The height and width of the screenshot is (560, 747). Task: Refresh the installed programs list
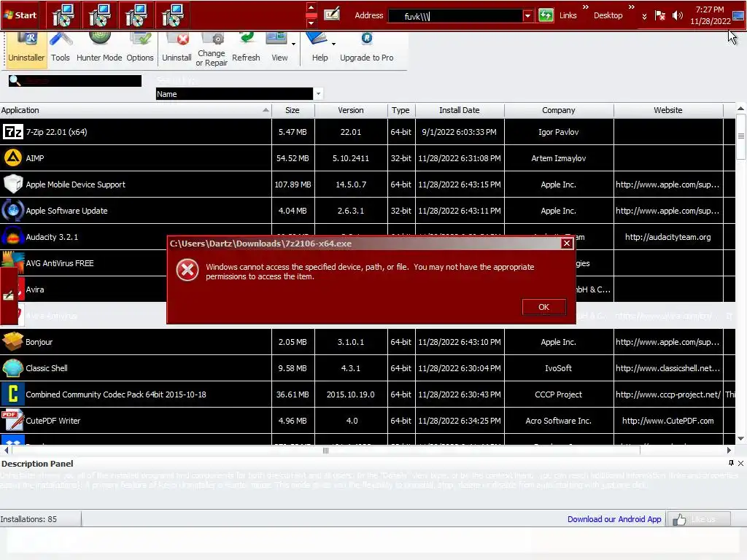point(246,48)
